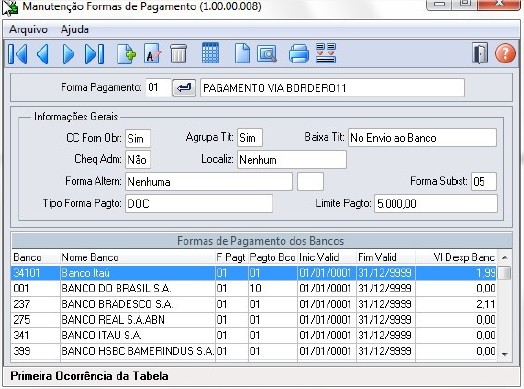
Task: Open the search magnifier icon
Action: [267, 53]
